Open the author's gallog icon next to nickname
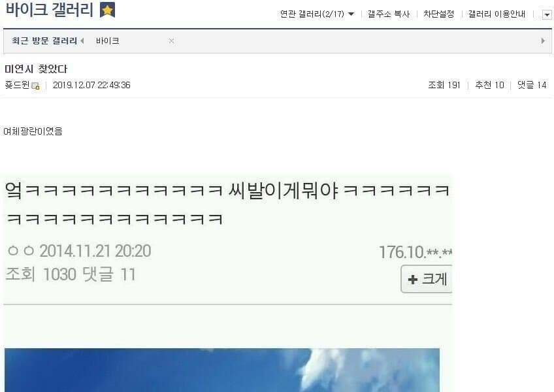The image size is (554, 392). pyautogui.click(x=35, y=86)
